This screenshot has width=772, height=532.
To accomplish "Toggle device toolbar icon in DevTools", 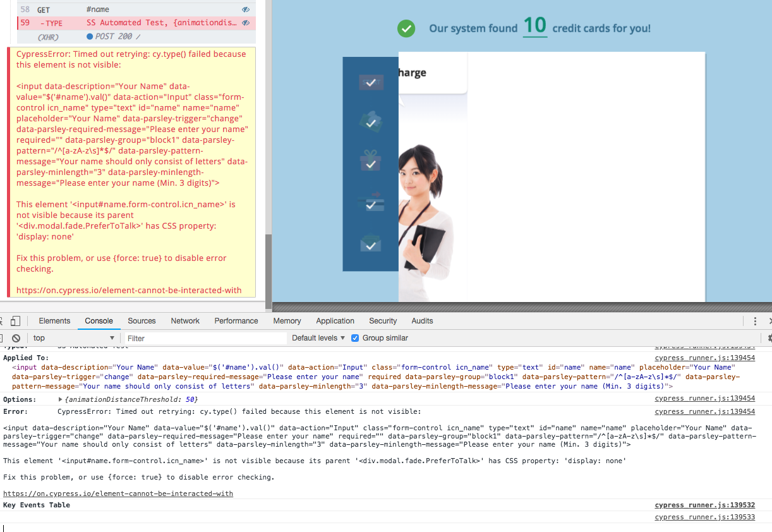I will [x=15, y=321].
